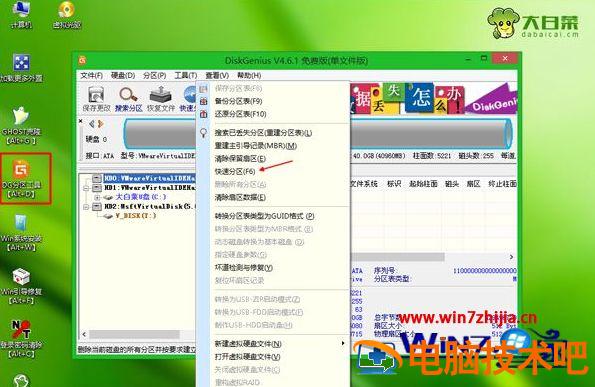Open the 工具(T) menu
This screenshot has width=595, height=387.
click(186, 76)
